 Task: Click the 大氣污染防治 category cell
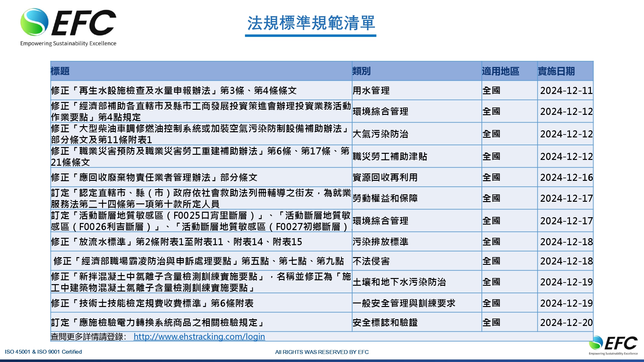pyautogui.click(x=417, y=134)
